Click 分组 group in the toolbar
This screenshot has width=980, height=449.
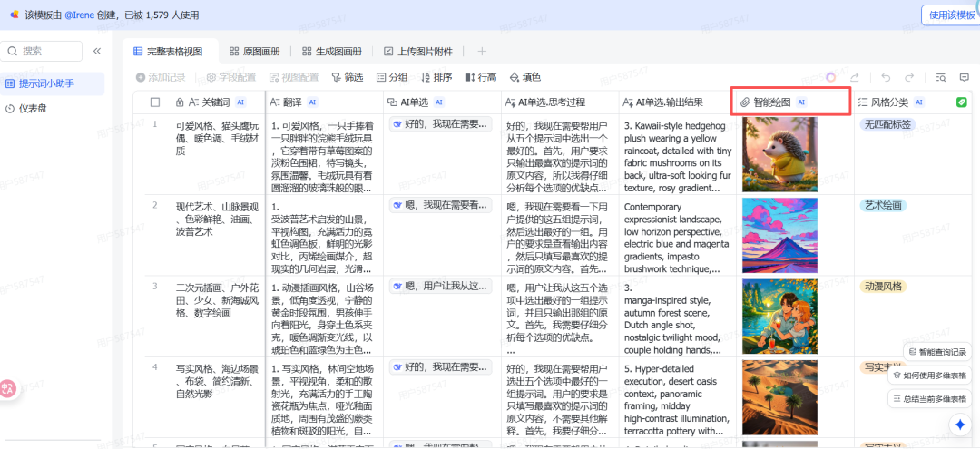click(392, 77)
